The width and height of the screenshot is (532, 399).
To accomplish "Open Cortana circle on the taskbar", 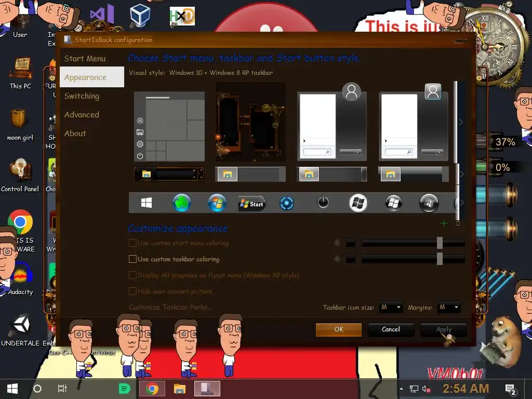I will point(37,389).
